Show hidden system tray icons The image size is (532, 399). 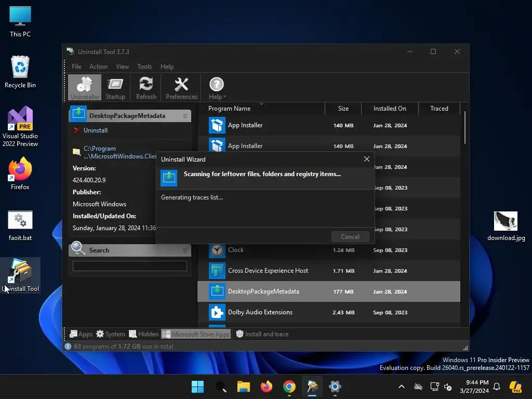pyautogui.click(x=402, y=387)
